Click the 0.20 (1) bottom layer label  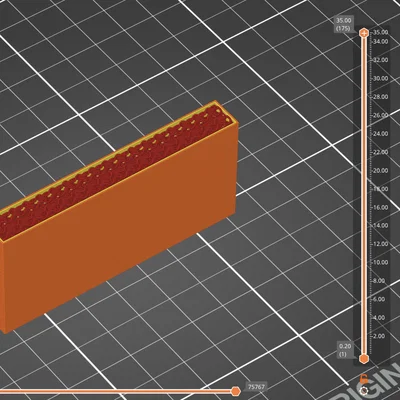point(345,350)
